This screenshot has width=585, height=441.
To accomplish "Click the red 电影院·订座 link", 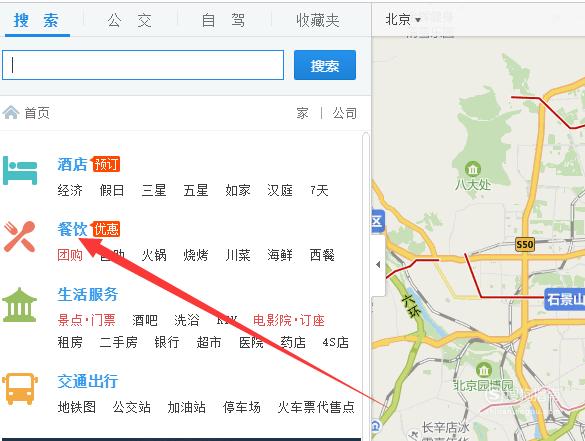I will coord(289,320).
